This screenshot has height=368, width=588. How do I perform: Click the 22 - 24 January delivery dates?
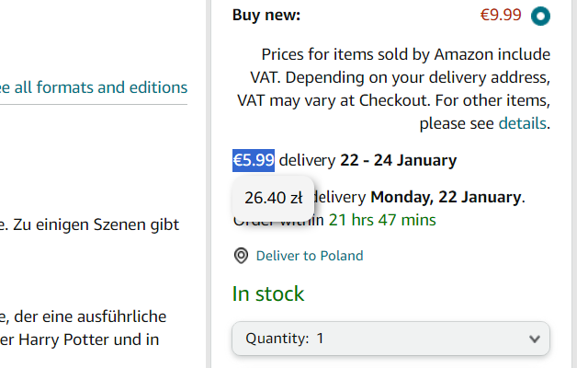click(398, 160)
